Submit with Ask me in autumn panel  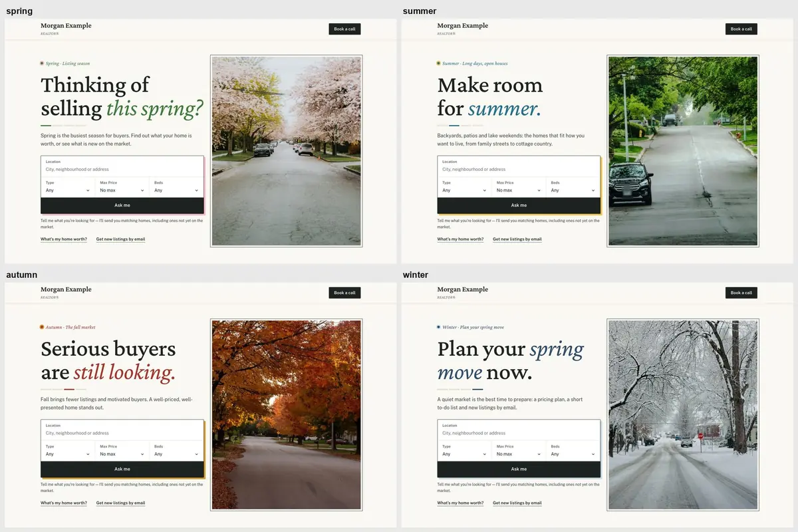122,469
